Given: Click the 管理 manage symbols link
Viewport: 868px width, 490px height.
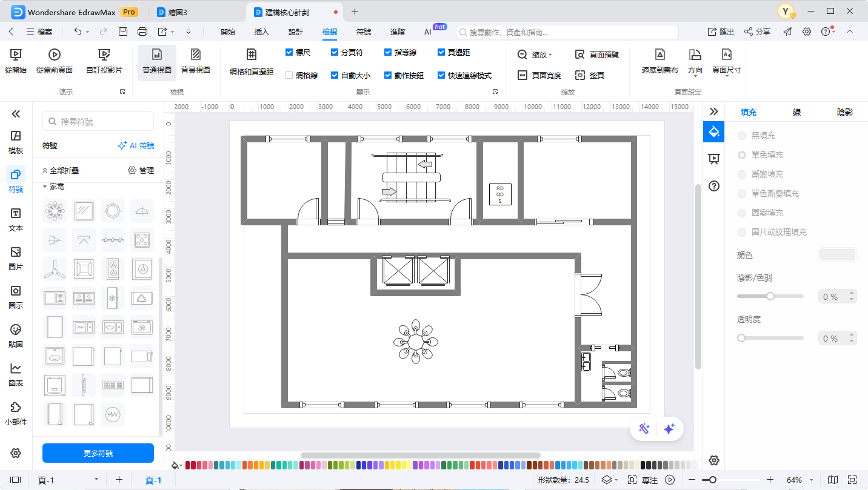Looking at the screenshot, I should [141, 171].
